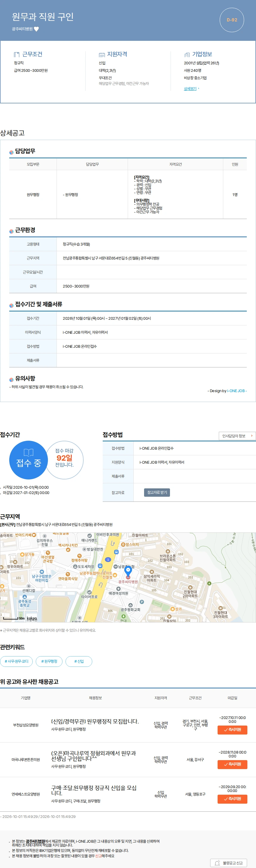The height and width of the screenshot is (868, 256).
Task: Click the 근무환경 section bullet icon
Action: tap(11, 231)
